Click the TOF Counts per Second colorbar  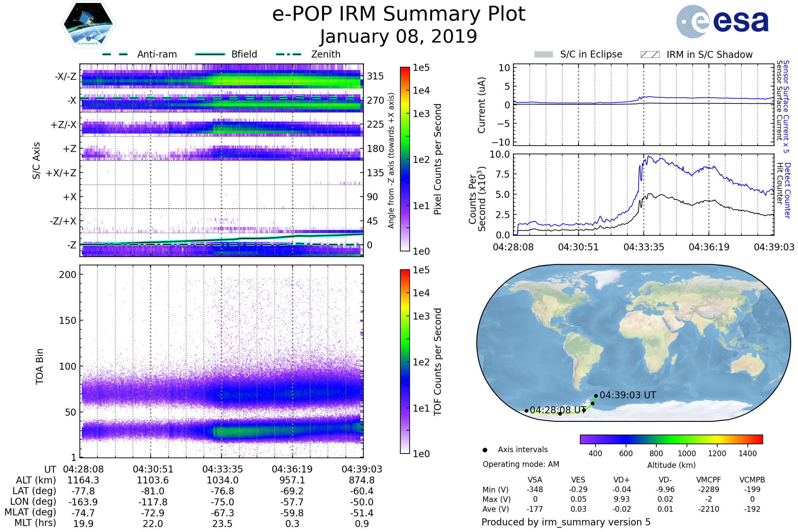405,361
